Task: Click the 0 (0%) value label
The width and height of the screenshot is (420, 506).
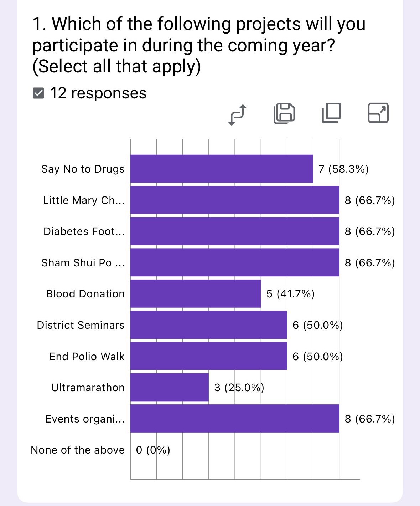Action: pos(153,450)
